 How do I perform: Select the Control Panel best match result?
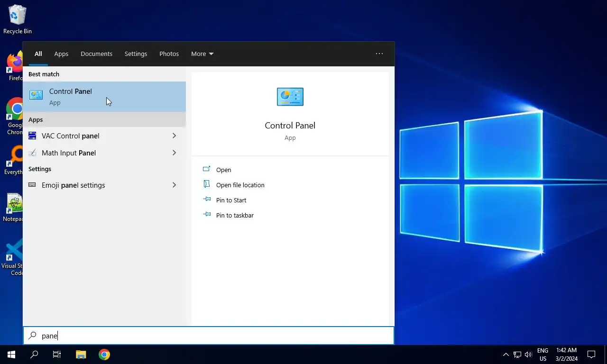click(104, 97)
